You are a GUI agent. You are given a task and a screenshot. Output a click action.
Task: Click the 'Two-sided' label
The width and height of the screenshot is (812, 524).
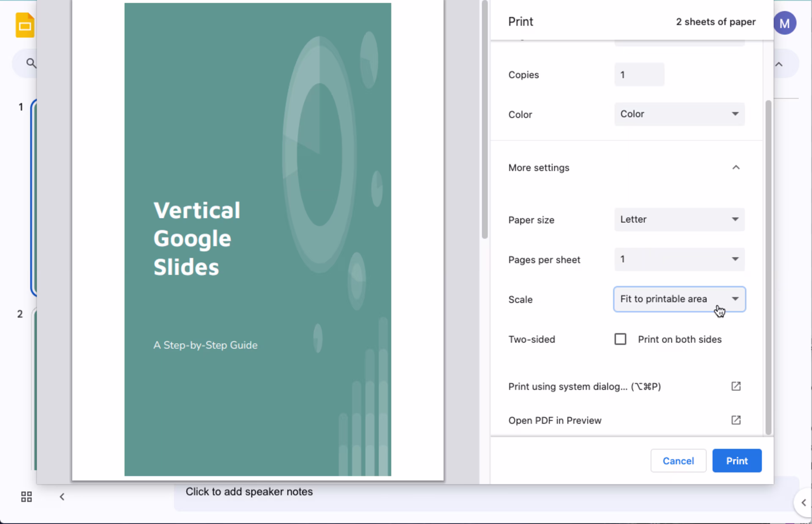point(531,339)
